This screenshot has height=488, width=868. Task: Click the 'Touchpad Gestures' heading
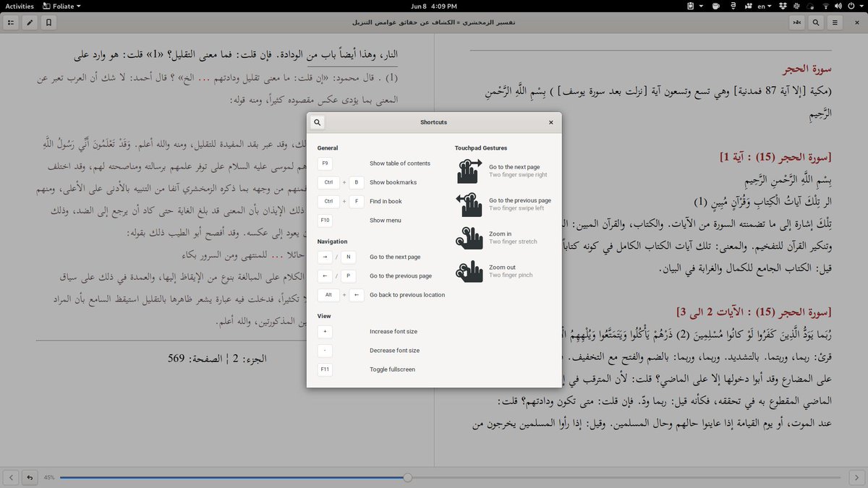pyautogui.click(x=481, y=147)
